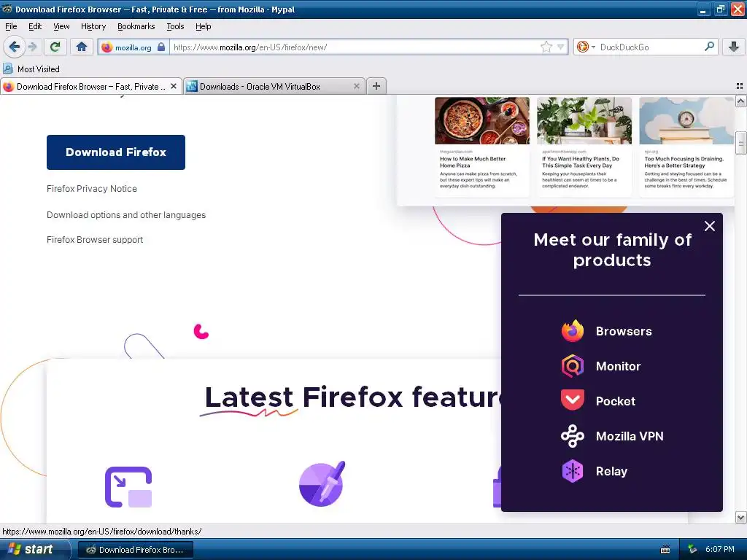Click the Firefox Browsers logo icon
747x560 pixels.
(x=573, y=331)
